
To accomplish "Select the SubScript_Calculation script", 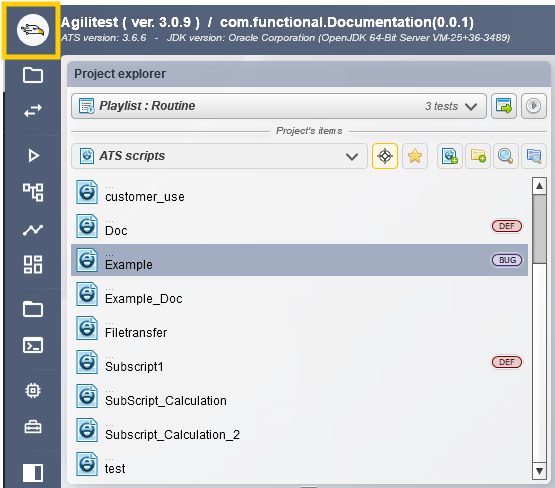I will coord(299,396).
